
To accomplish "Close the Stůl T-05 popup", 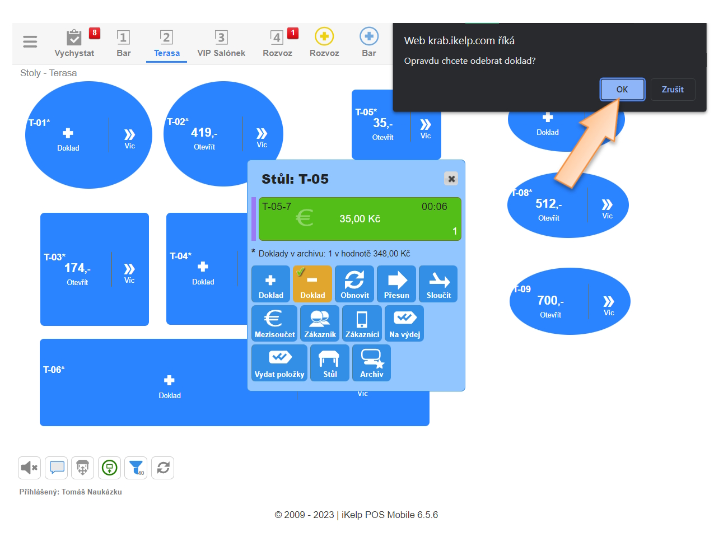I will [451, 179].
